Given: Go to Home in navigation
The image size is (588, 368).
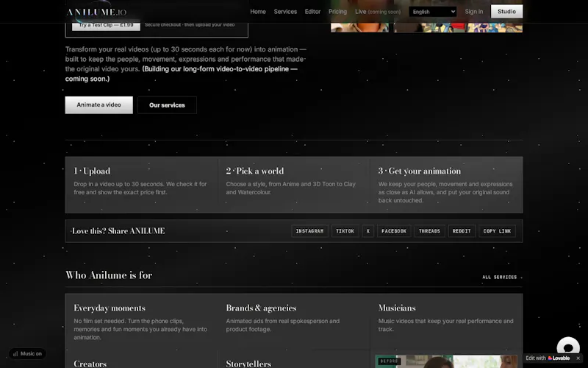Looking at the screenshot, I should pos(258,12).
